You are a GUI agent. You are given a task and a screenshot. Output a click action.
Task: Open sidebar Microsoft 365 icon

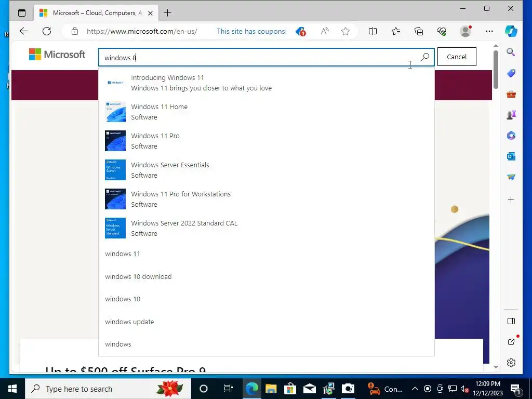(511, 136)
